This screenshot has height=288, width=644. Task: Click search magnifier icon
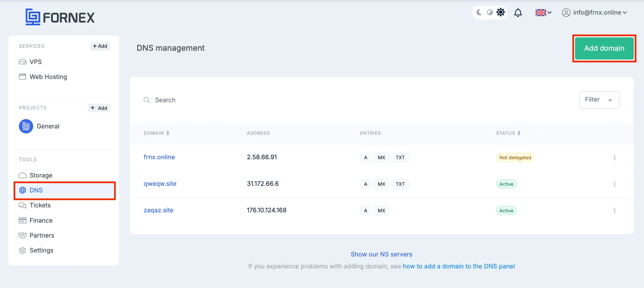147,100
